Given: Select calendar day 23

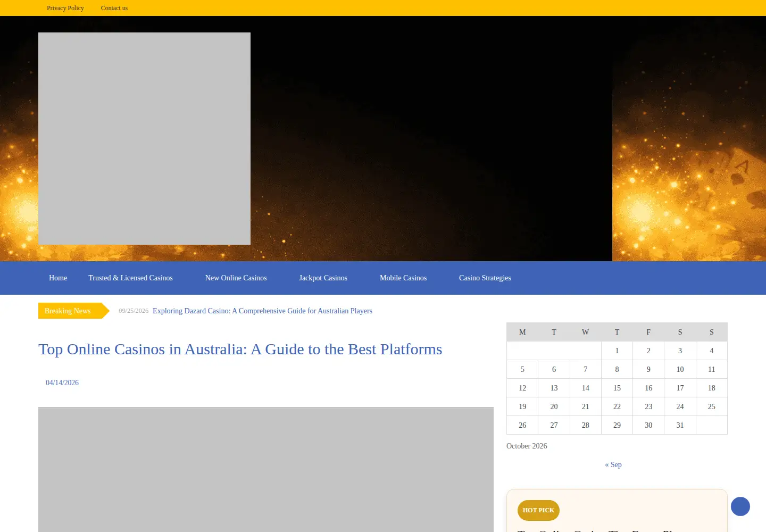Looking at the screenshot, I should click(x=648, y=406).
